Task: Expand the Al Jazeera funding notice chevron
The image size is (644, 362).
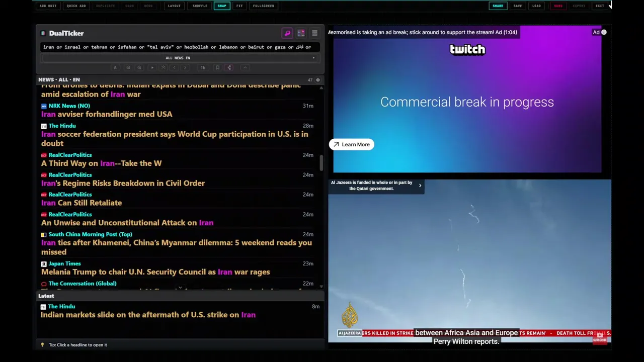Action: 420,186
